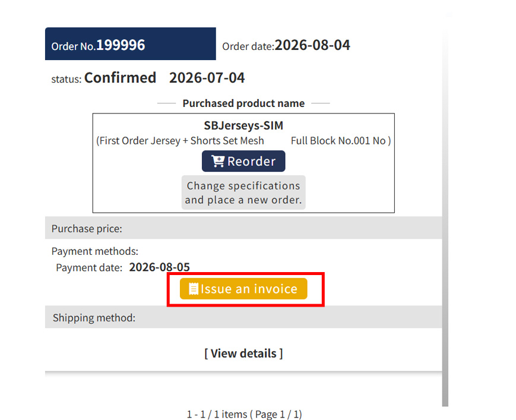This screenshot has height=420, width=516.
Task: Select the Order No. 199996 header
Action: coord(130,44)
